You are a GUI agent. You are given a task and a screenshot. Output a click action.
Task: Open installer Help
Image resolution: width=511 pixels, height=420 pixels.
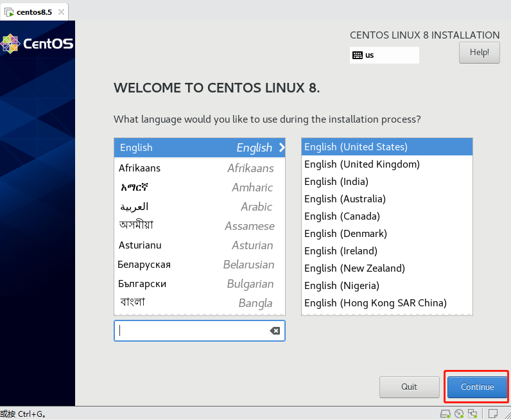[479, 53]
